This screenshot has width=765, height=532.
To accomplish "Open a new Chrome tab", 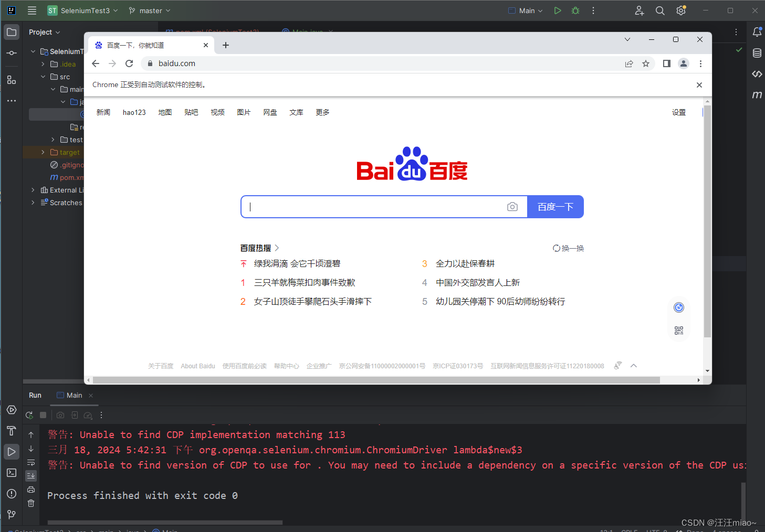I will point(226,45).
